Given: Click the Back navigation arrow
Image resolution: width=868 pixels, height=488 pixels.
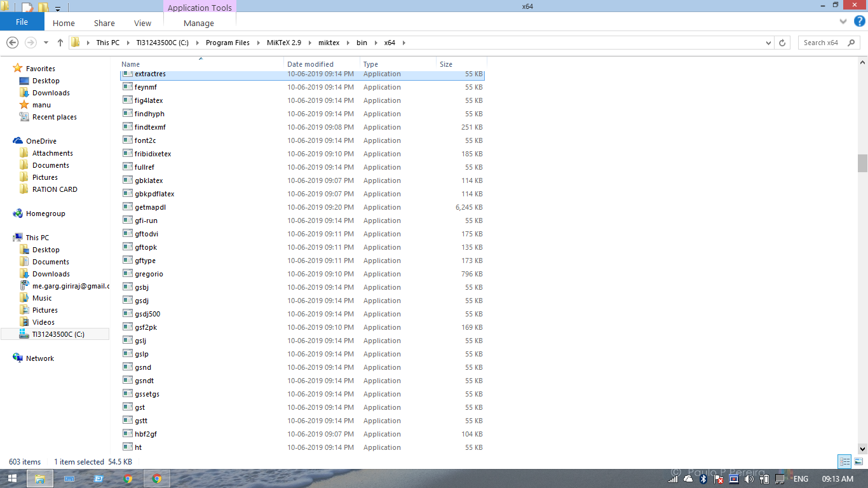Looking at the screenshot, I should point(12,43).
